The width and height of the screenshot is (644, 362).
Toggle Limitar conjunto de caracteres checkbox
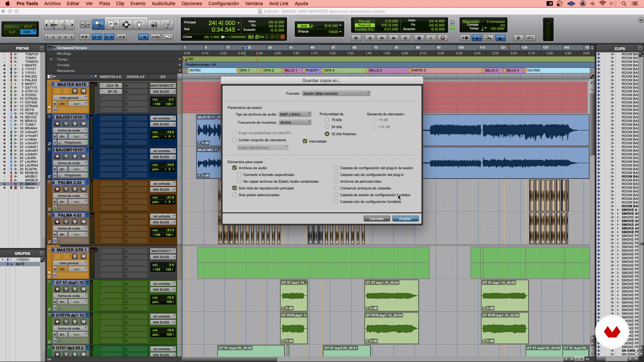tap(234, 140)
